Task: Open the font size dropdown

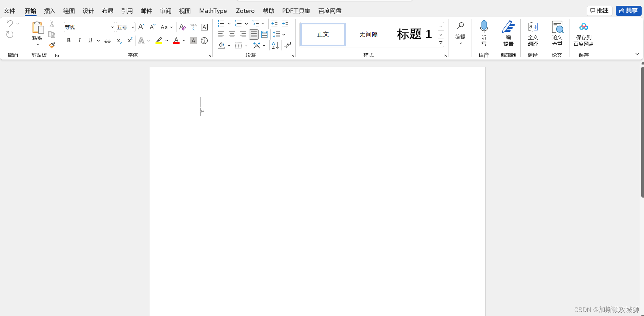Action: tap(133, 27)
